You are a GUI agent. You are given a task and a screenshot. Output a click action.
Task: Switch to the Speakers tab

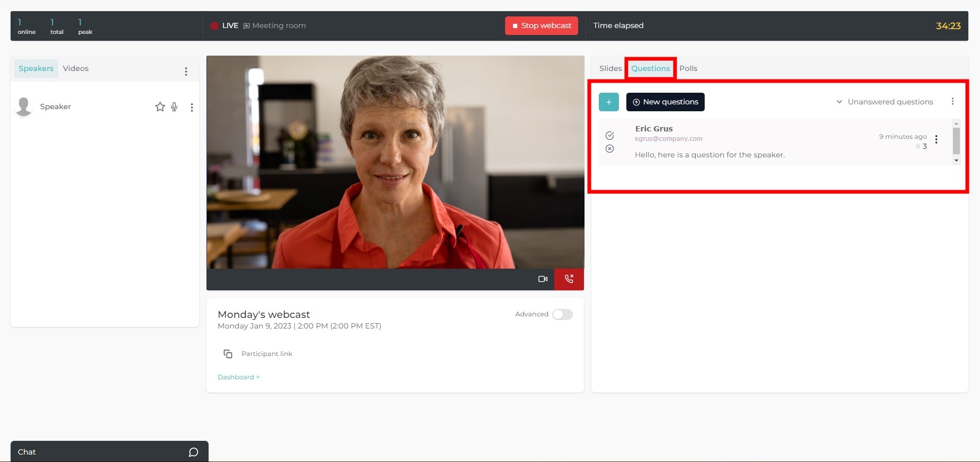(36, 68)
